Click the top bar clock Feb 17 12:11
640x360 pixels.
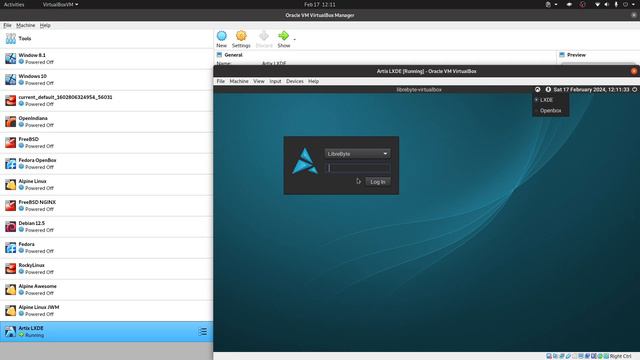pyautogui.click(x=320, y=4)
